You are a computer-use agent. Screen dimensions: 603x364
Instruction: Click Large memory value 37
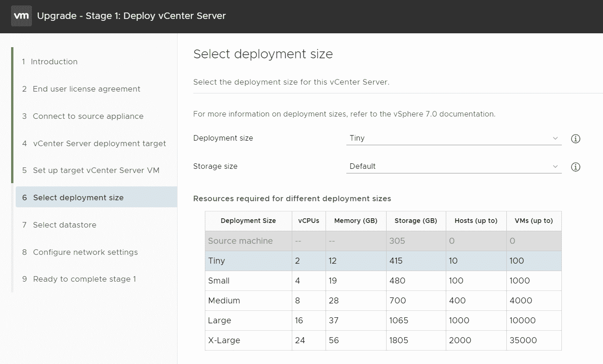[334, 321]
